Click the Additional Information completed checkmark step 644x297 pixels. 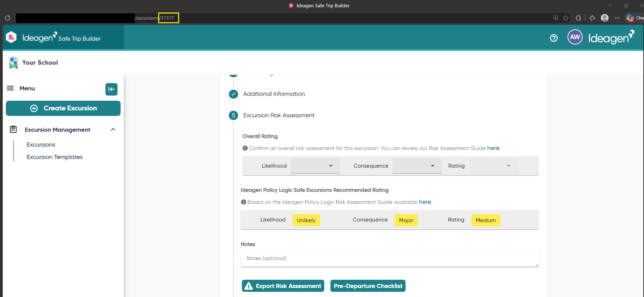coord(233,94)
